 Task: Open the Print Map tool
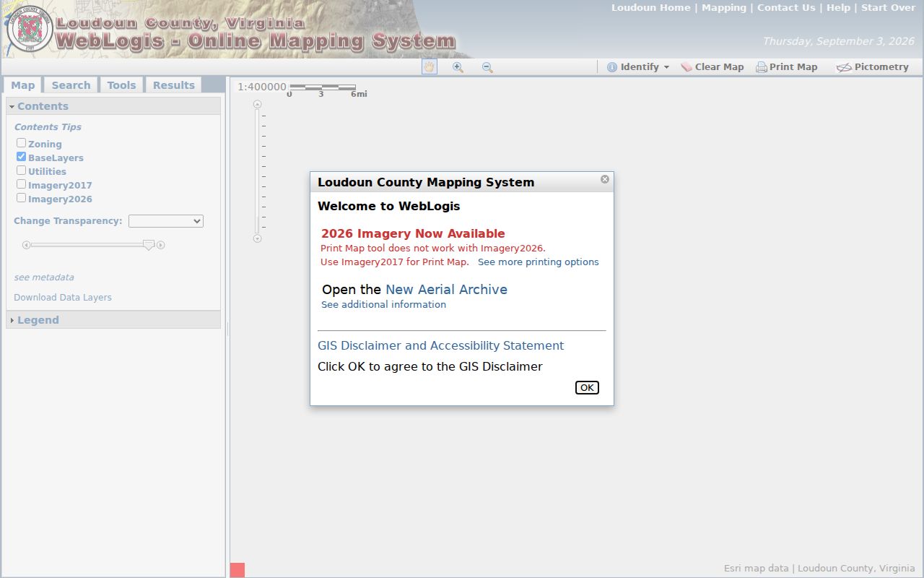[786, 67]
